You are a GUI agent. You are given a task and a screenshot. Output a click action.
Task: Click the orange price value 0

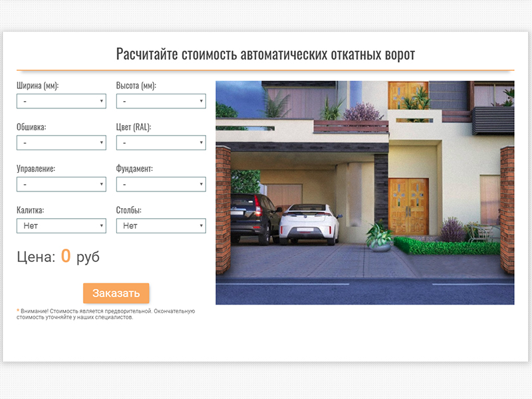pos(65,256)
